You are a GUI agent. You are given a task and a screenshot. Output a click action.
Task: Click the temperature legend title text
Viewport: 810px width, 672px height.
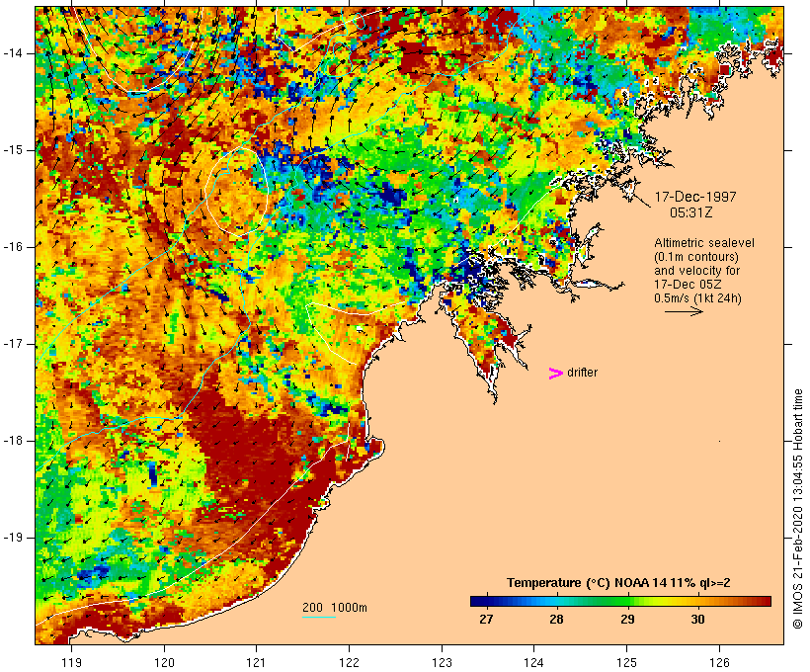(x=618, y=583)
